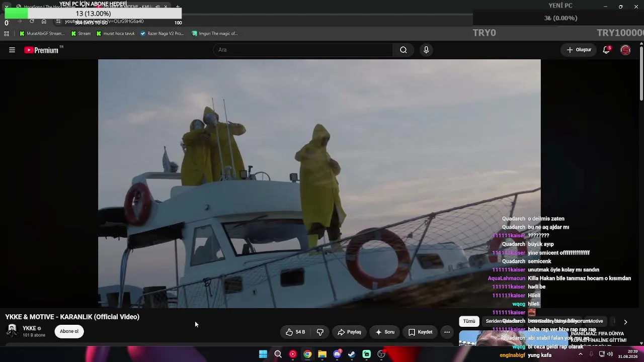Open Razer Naga V2 Pro bookmark

162,34
